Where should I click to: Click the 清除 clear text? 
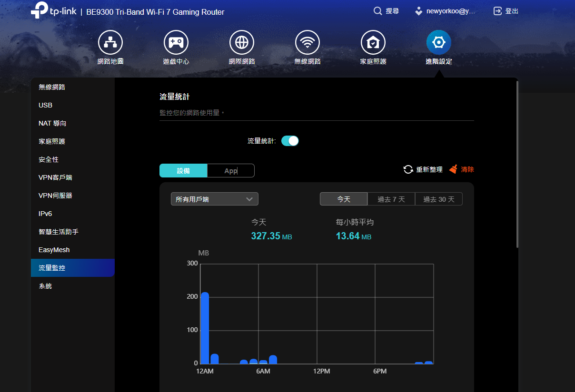click(x=467, y=169)
